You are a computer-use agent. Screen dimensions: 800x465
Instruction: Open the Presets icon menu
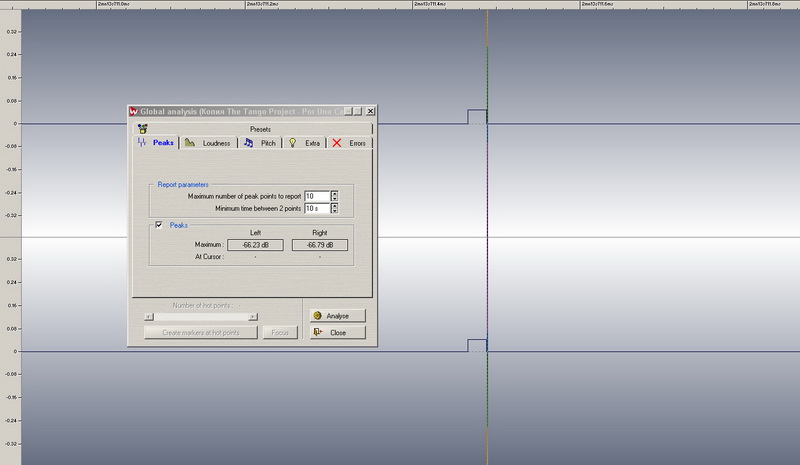143,129
